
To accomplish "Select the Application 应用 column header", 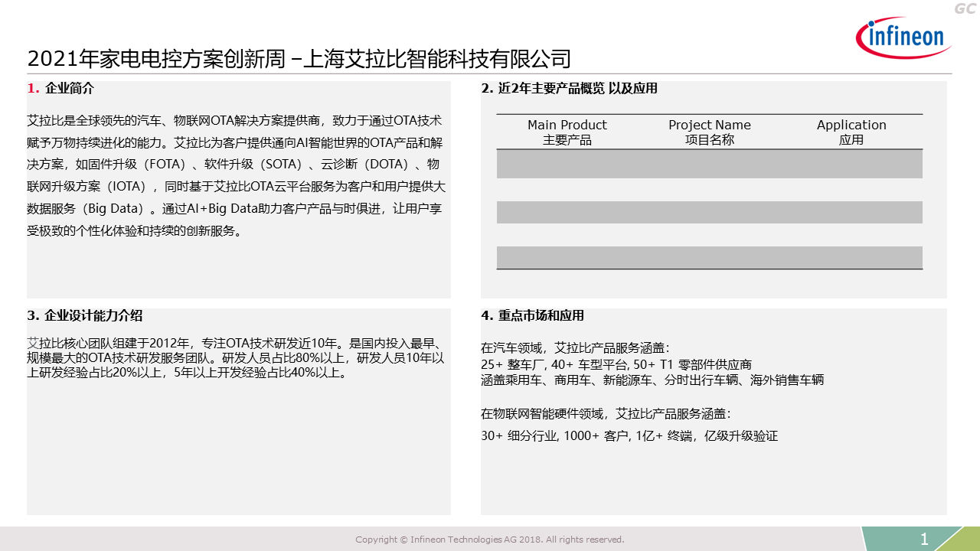I will pyautogui.click(x=851, y=132).
